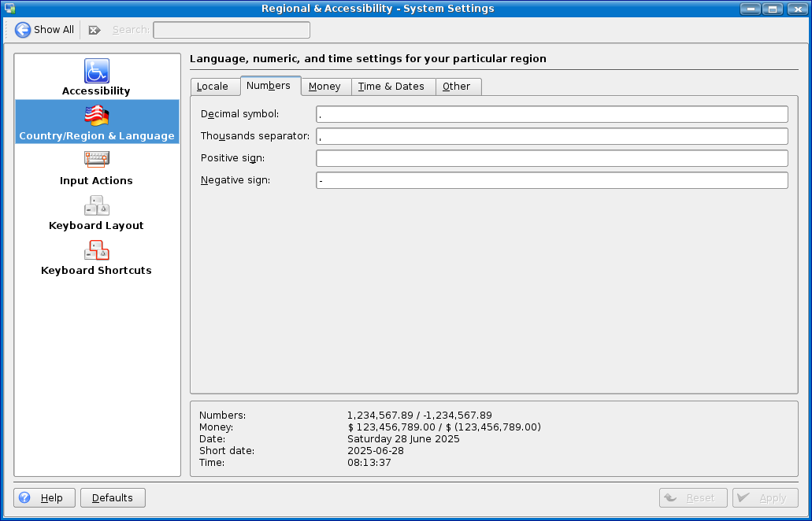This screenshot has height=521, width=812.
Task: Open the Other tab
Action: coord(457,87)
